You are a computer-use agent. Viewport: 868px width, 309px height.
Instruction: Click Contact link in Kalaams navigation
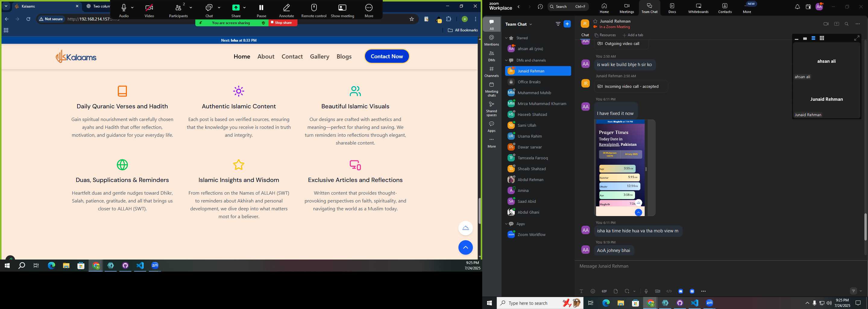[x=292, y=56]
